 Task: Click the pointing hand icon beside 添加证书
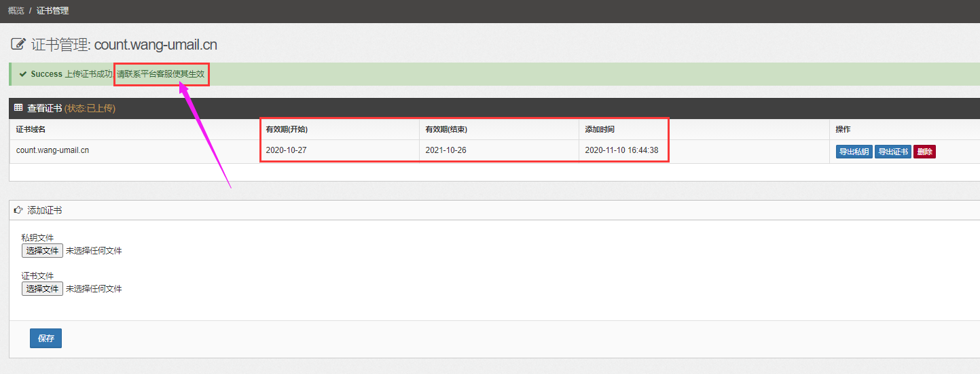coord(18,210)
